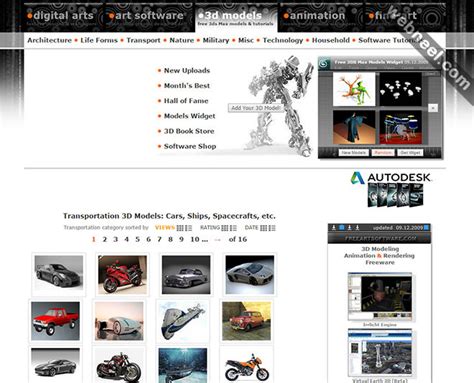Open the silver Lamborghini model thumbnail

coord(250,275)
